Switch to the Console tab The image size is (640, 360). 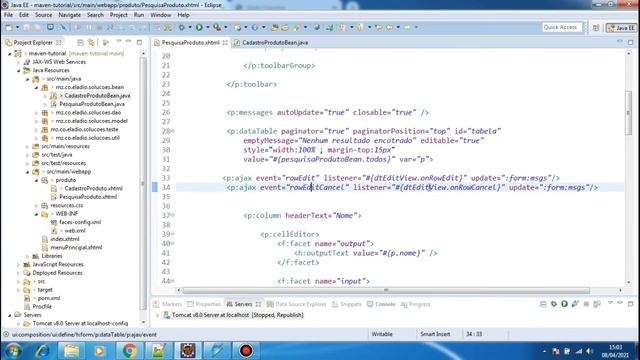point(381,304)
